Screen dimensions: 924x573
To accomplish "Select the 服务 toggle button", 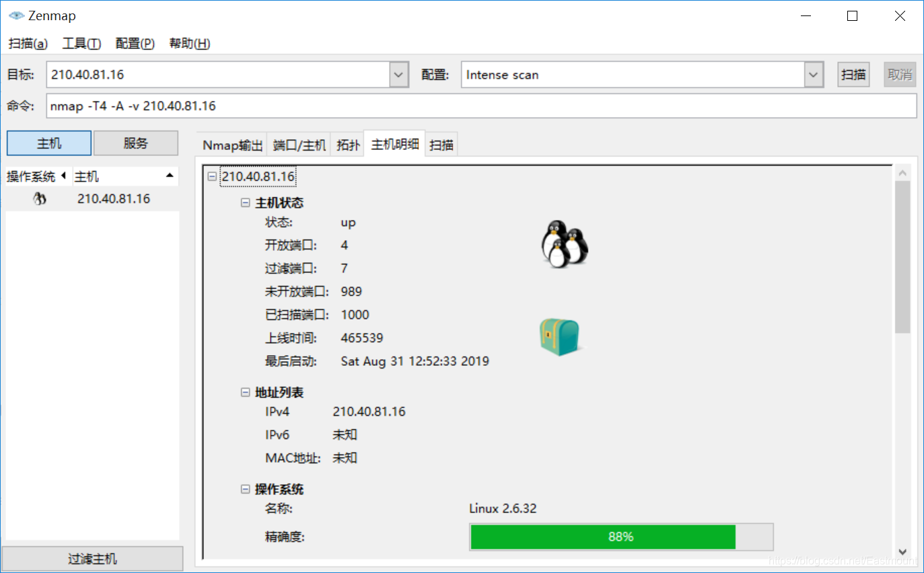I will pos(136,143).
